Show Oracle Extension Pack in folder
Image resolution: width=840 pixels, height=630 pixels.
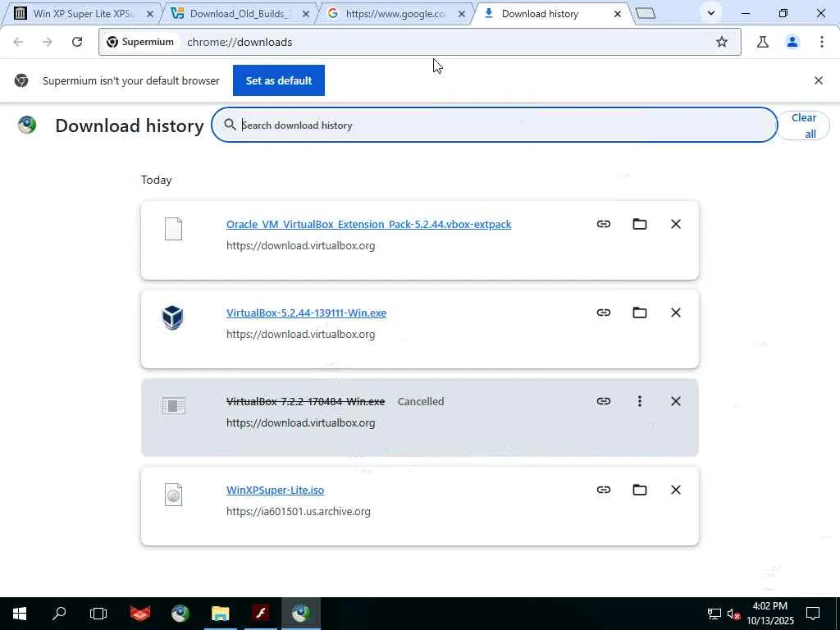pyautogui.click(x=640, y=224)
